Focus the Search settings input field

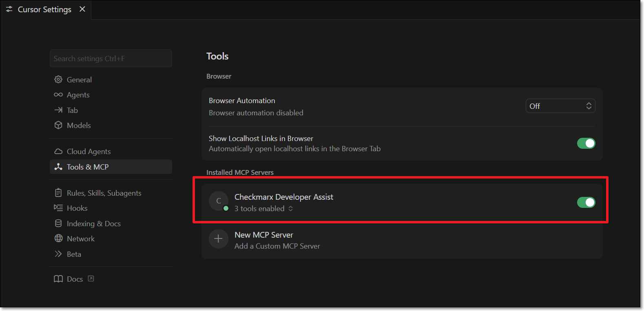(x=111, y=59)
